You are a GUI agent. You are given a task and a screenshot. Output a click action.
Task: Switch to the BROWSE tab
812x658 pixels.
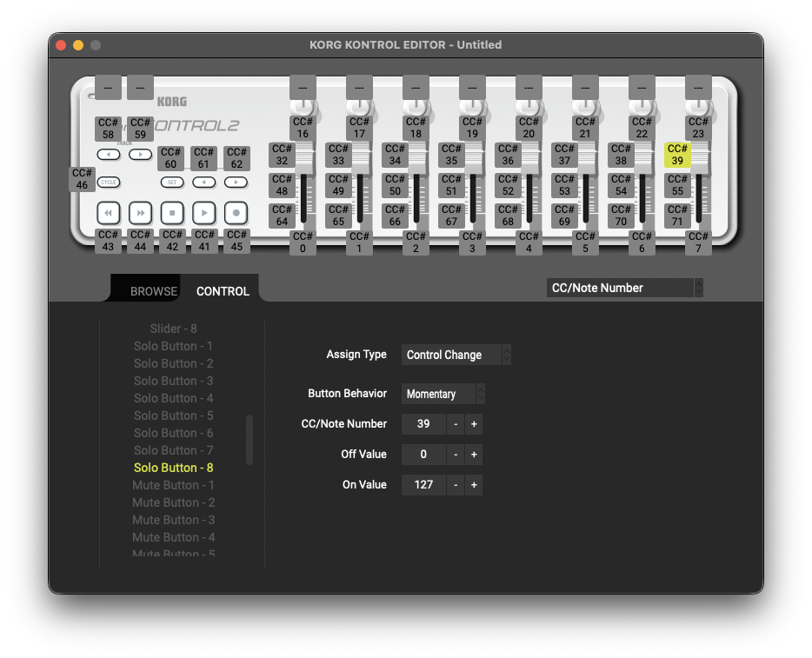(154, 291)
